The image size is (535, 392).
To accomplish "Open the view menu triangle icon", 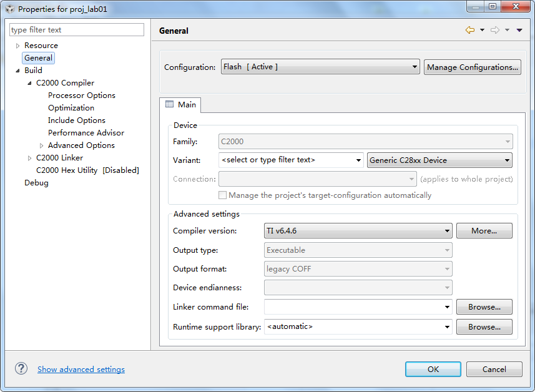I will (519, 30).
